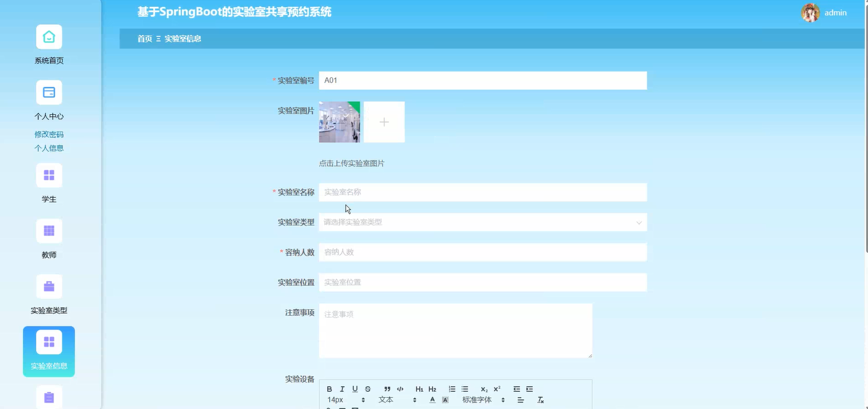Open the 教师 management icon
This screenshot has width=868, height=409.
coord(49,231)
